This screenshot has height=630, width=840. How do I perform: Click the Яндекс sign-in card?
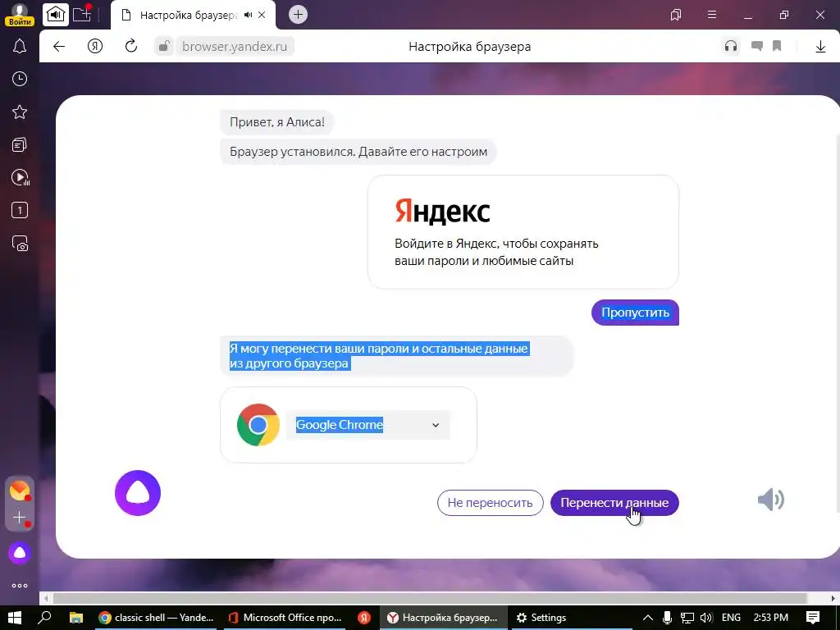pos(523,232)
